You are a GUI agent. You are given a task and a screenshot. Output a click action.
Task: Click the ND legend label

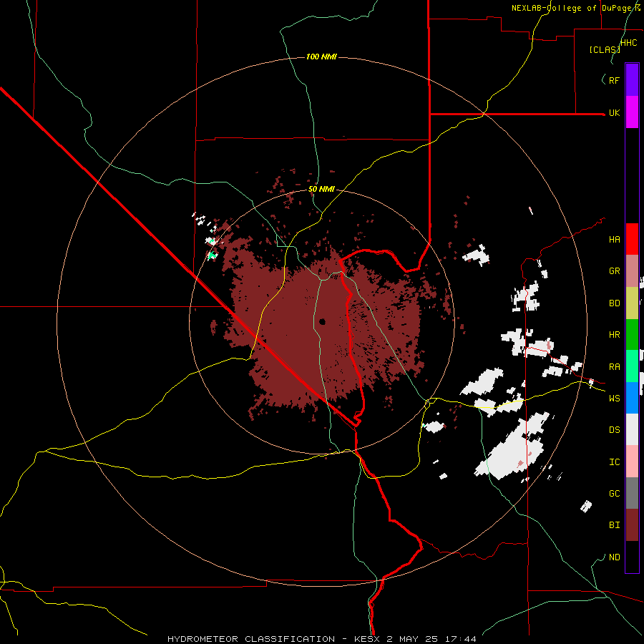point(614,557)
